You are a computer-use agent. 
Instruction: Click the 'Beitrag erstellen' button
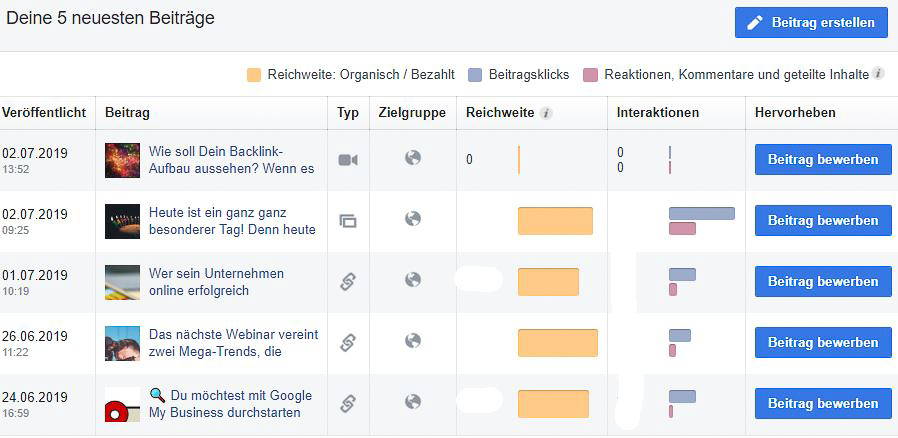[x=811, y=22]
